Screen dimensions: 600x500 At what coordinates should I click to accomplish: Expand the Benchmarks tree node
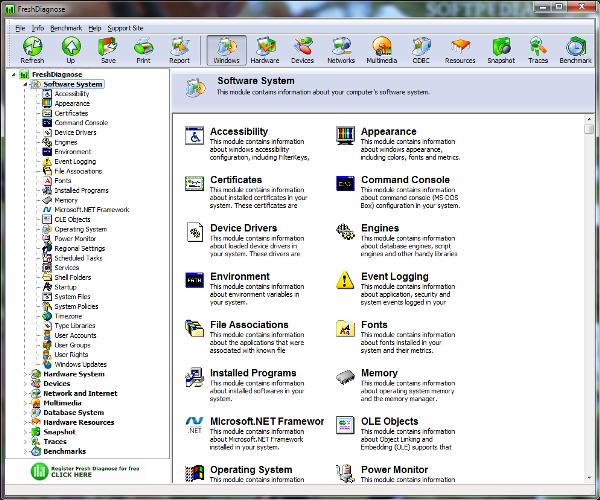coord(25,451)
